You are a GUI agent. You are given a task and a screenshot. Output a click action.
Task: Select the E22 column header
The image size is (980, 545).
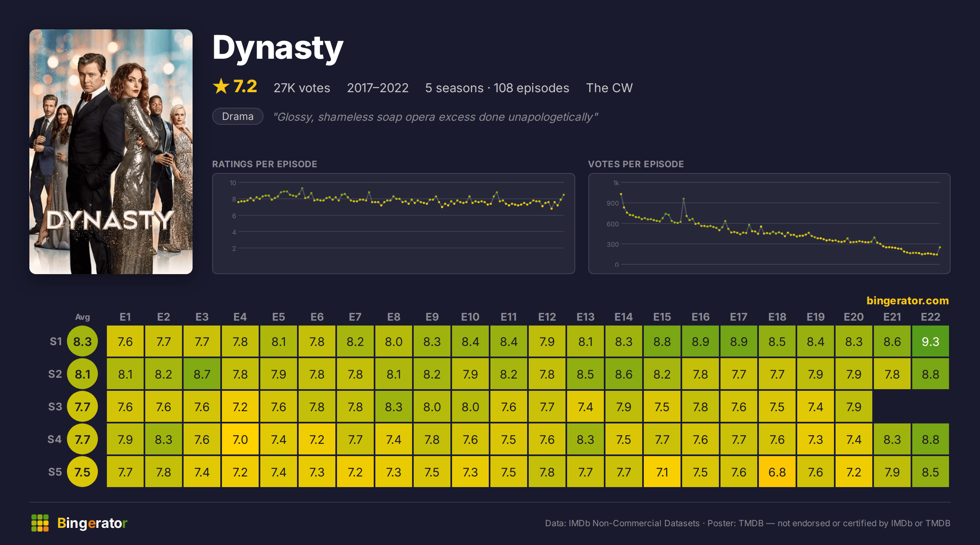click(x=931, y=317)
